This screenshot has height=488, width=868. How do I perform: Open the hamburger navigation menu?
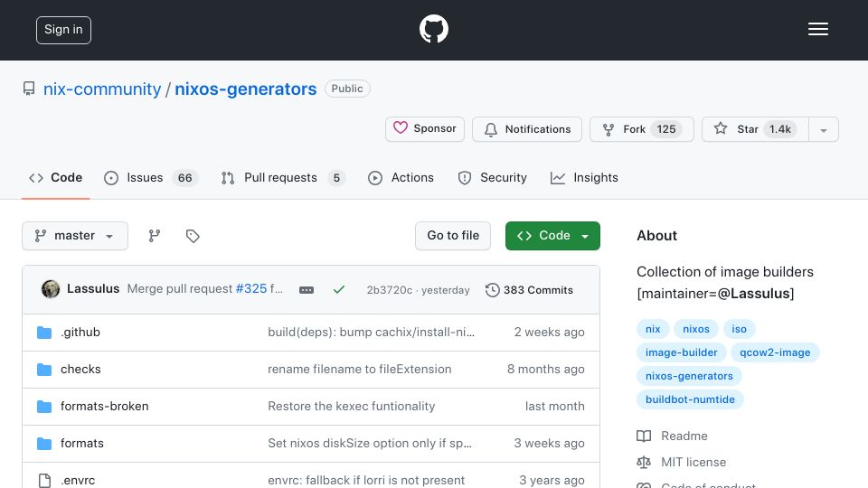tap(817, 29)
